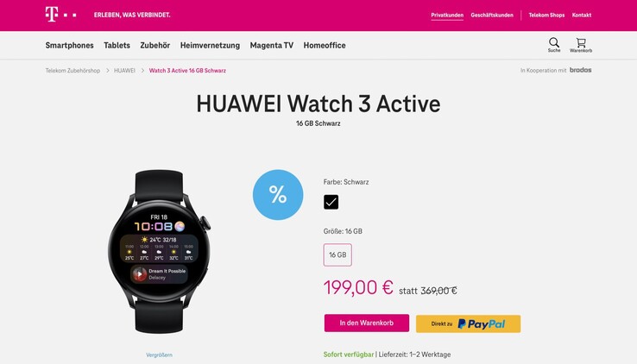Click the Vergrößern link below watch
This screenshot has height=364, width=637.
point(159,355)
